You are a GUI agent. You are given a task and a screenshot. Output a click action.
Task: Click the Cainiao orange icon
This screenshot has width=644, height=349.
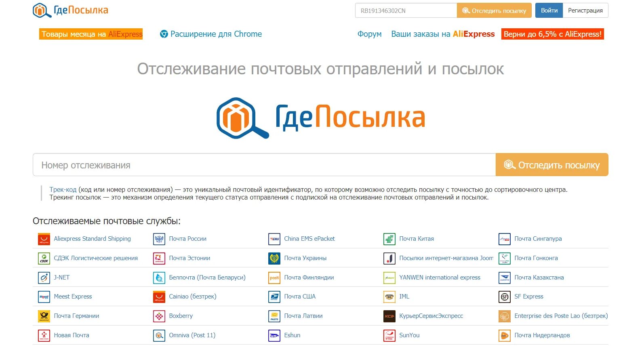pos(159,297)
